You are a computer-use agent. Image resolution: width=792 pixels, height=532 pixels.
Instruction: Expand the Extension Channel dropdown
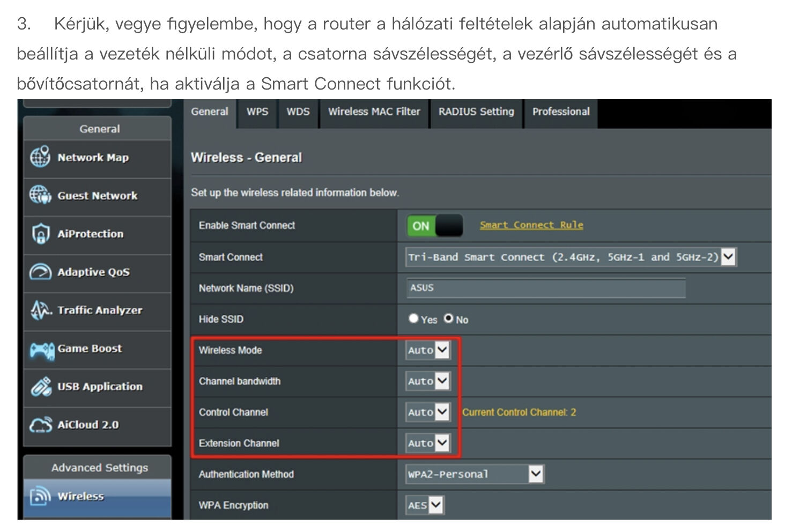tap(428, 444)
